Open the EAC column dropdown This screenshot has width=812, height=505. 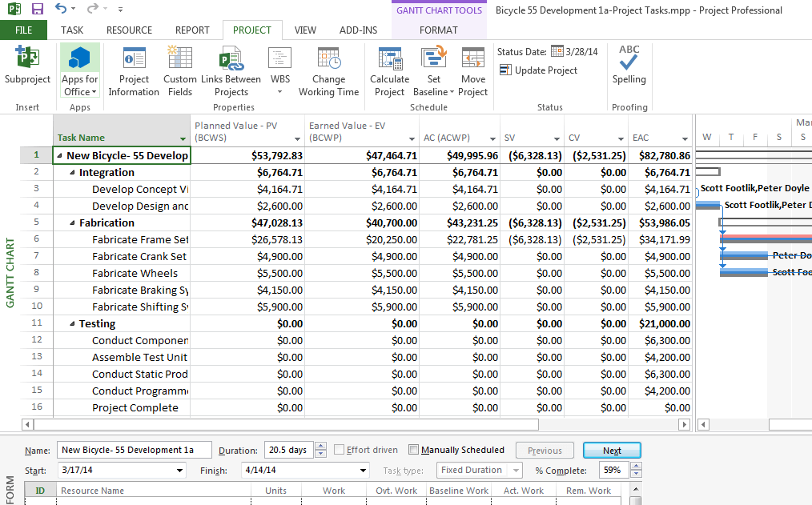pyautogui.click(x=685, y=138)
